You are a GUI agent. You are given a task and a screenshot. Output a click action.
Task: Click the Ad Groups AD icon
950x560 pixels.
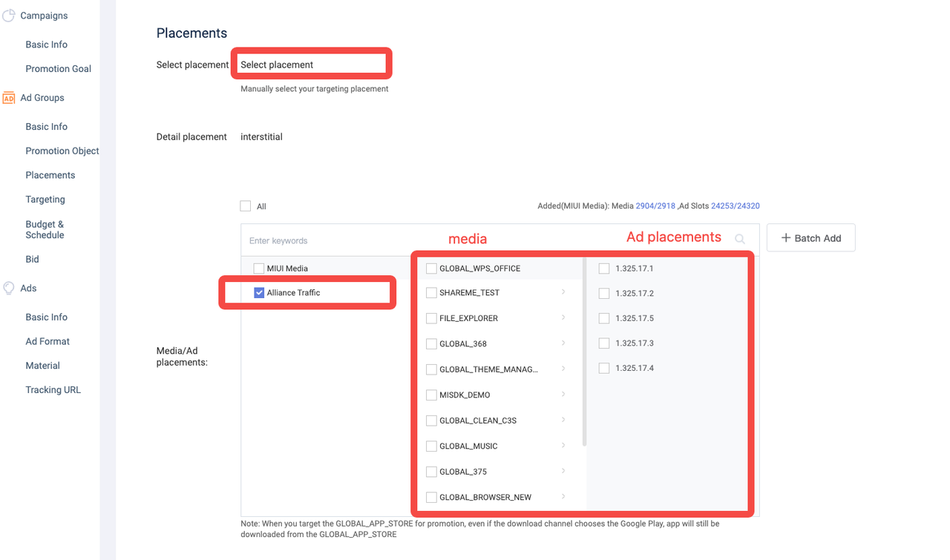point(9,98)
